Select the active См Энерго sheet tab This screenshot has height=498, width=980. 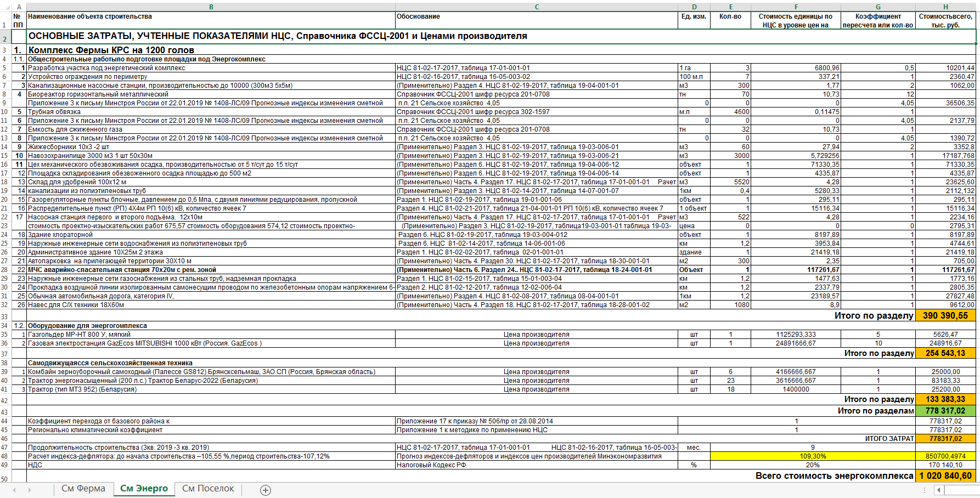[144, 489]
